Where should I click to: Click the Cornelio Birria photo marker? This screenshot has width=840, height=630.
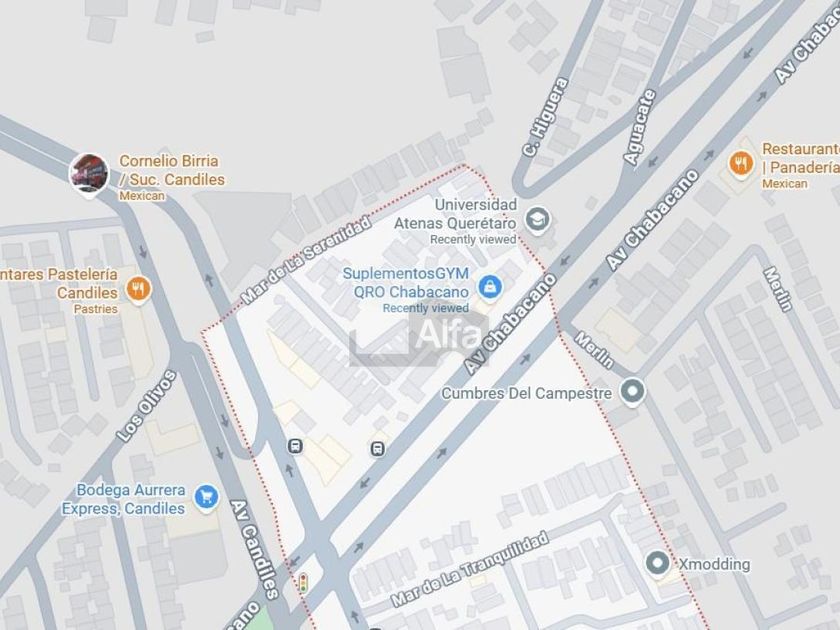88,175
